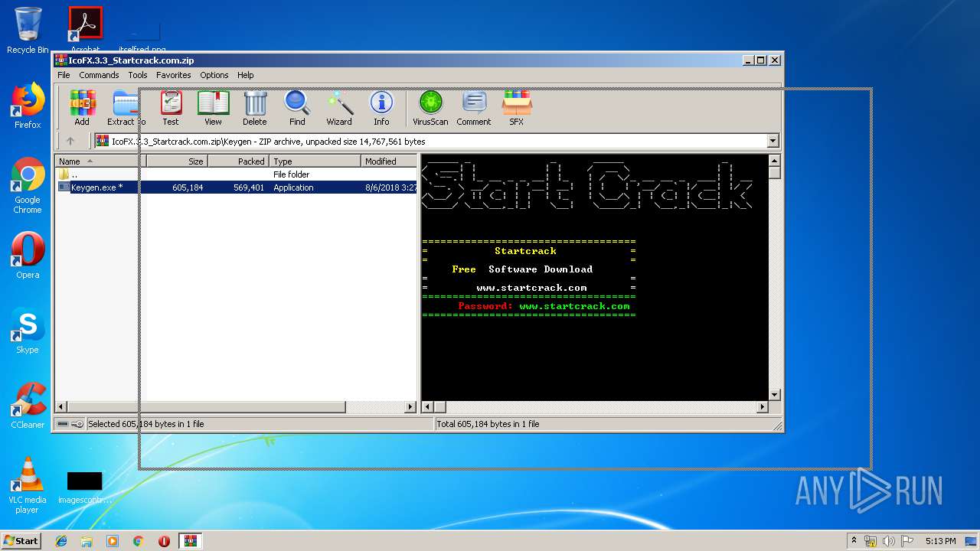Run the Test archive tool
Viewport: 980px width, 551px height.
(x=171, y=108)
